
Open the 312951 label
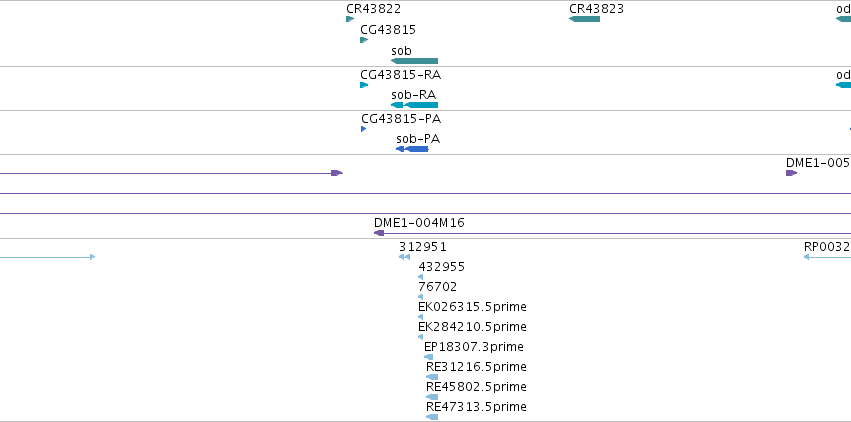pyautogui.click(x=423, y=247)
